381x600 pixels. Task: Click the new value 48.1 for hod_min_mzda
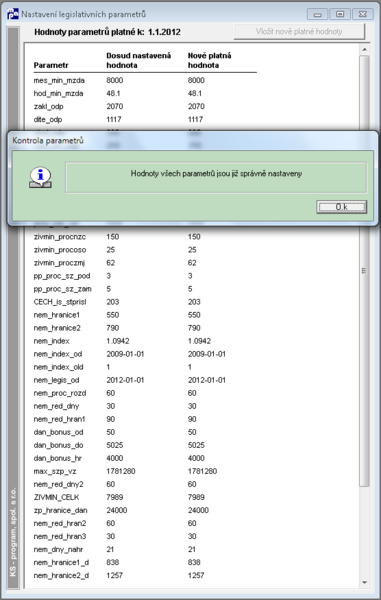[x=195, y=93]
